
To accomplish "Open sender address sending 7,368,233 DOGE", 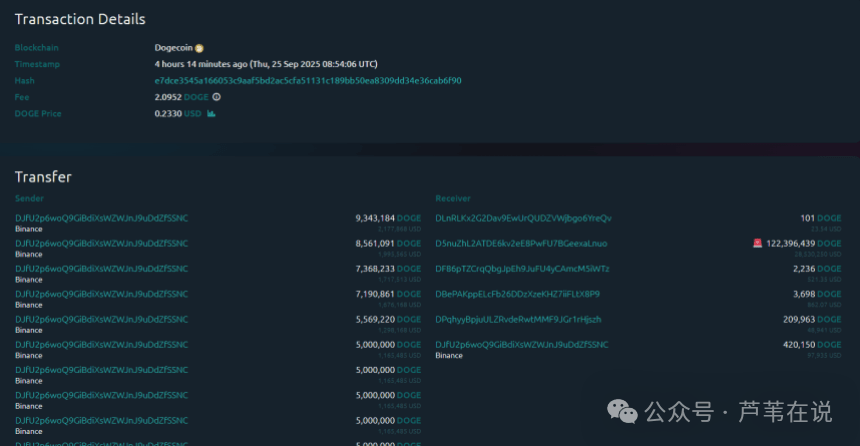I will [x=101, y=269].
